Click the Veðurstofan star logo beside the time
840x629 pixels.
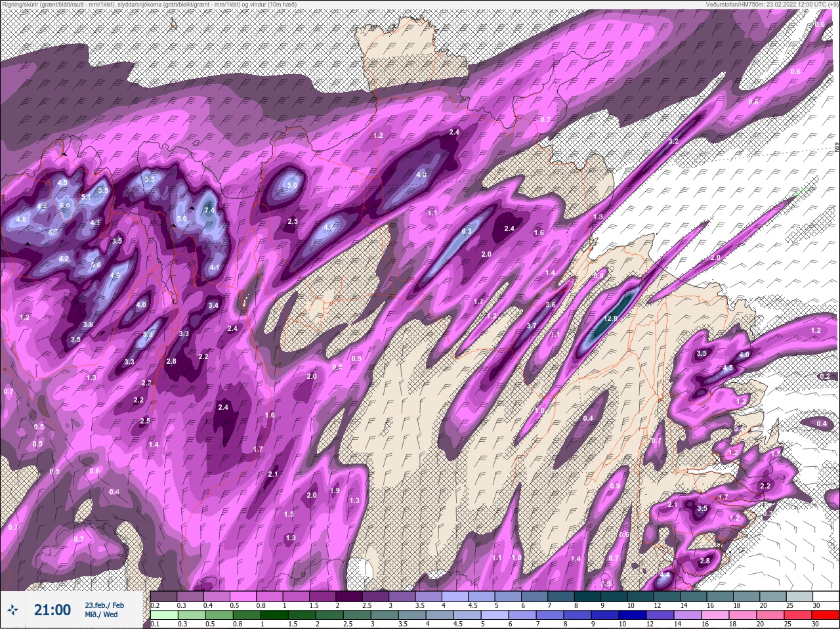12,610
